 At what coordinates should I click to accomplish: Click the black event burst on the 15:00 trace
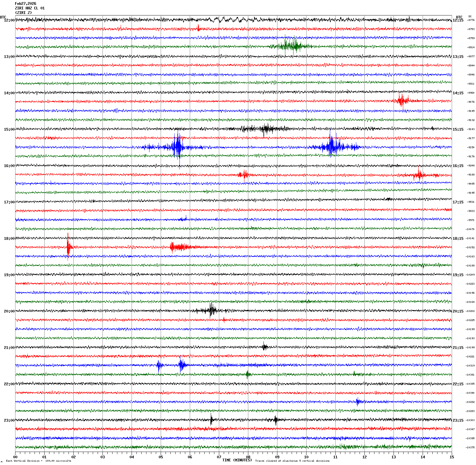pyautogui.click(x=266, y=129)
